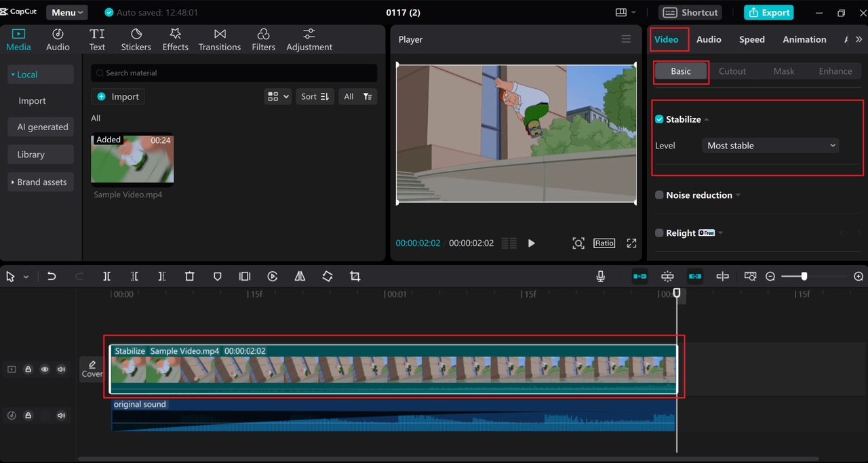Open the Adjustment tab
Screen dimensions: 868x463
coord(309,40)
